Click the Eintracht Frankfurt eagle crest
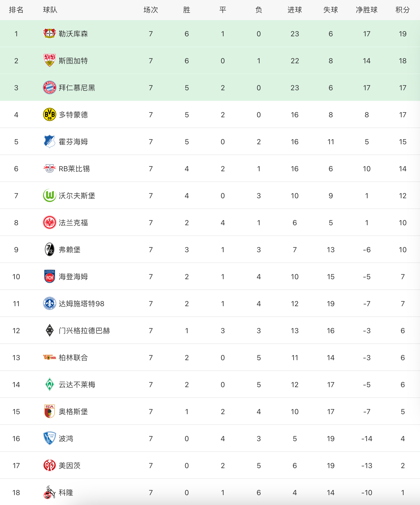Image resolution: width=420 pixels, height=505 pixels. [49, 222]
